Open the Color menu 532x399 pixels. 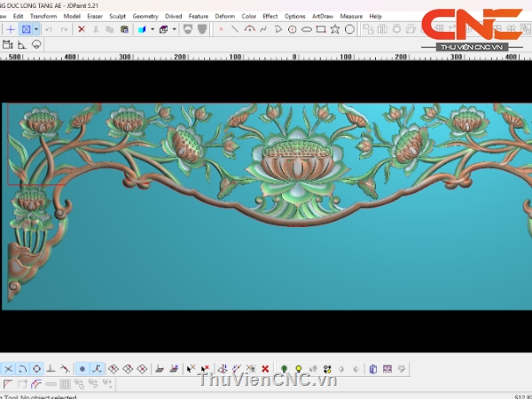pyautogui.click(x=249, y=16)
